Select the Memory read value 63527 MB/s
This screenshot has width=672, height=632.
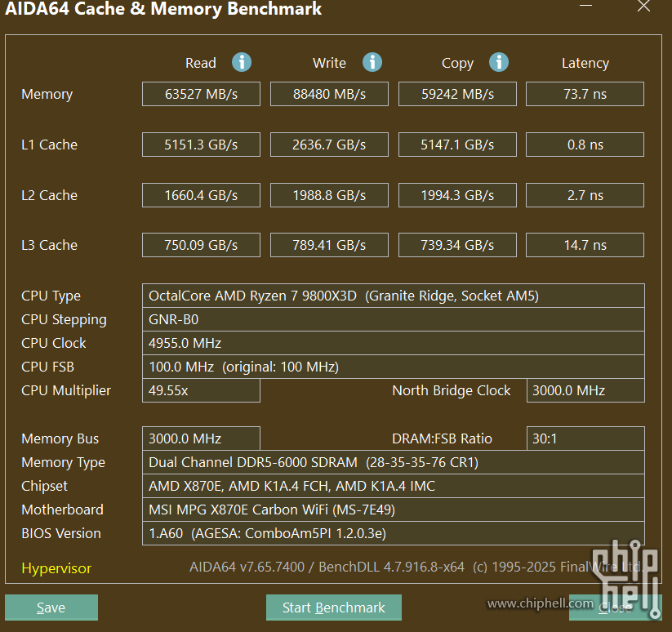(x=201, y=94)
